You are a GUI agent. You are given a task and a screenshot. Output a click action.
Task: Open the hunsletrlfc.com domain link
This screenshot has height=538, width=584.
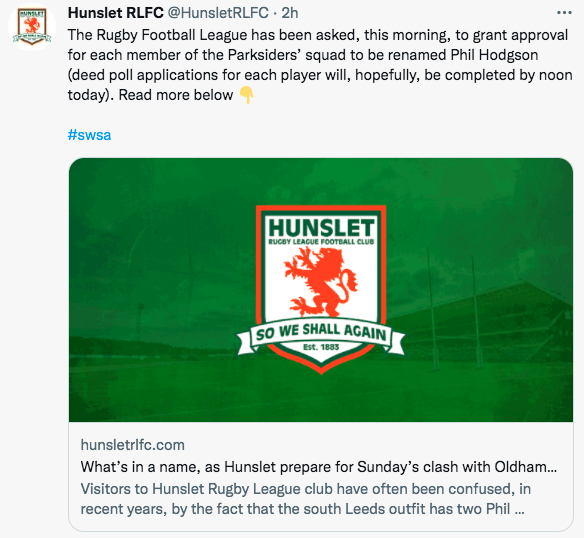133,445
